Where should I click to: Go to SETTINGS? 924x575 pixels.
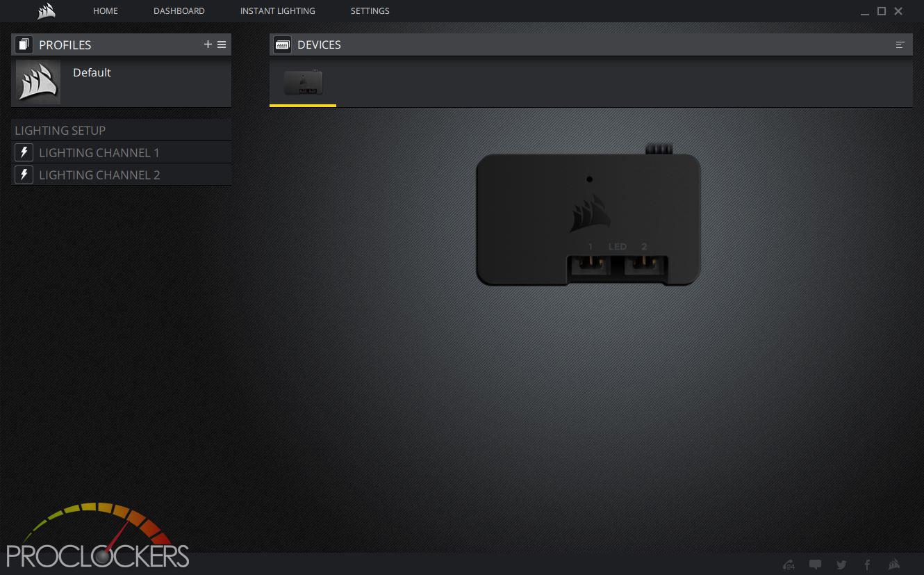coord(370,11)
